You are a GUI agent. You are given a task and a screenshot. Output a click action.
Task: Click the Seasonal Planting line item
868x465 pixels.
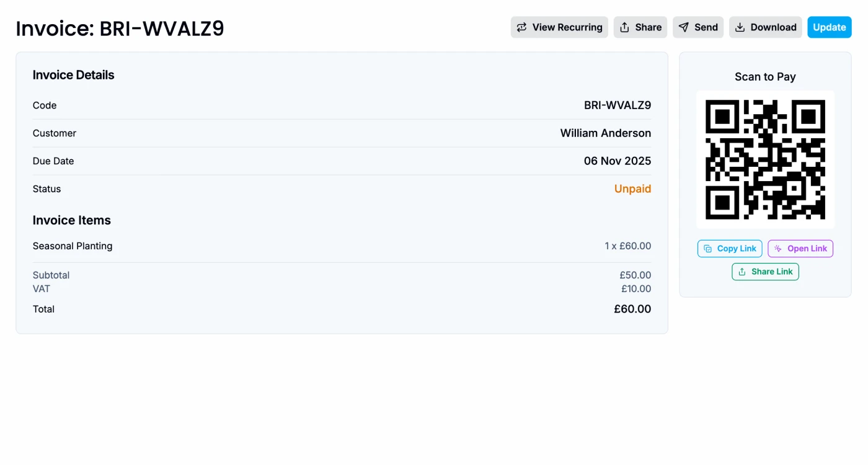click(73, 246)
